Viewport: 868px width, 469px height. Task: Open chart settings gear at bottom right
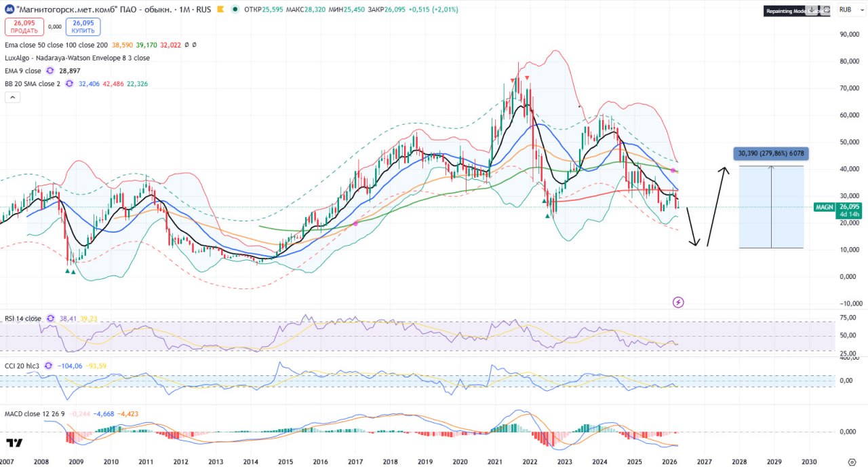[852, 461]
